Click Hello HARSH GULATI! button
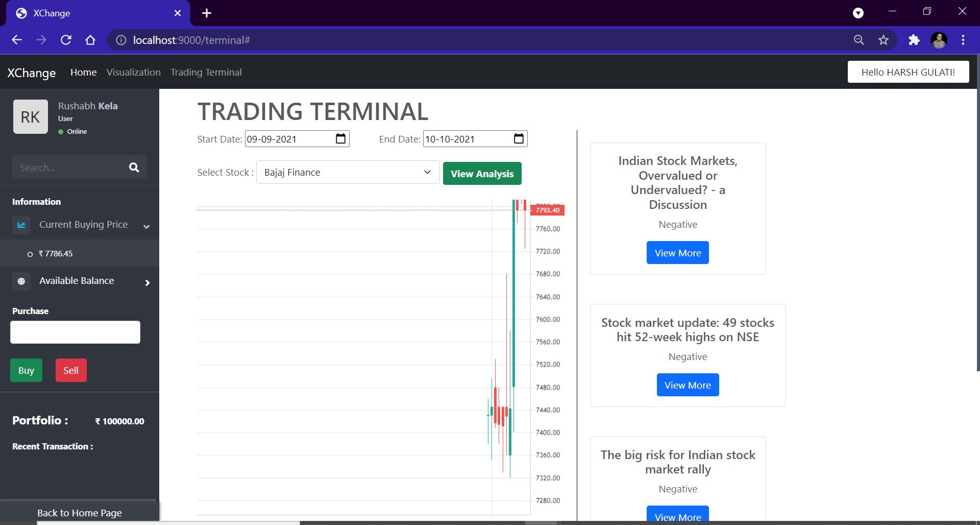 pos(908,72)
